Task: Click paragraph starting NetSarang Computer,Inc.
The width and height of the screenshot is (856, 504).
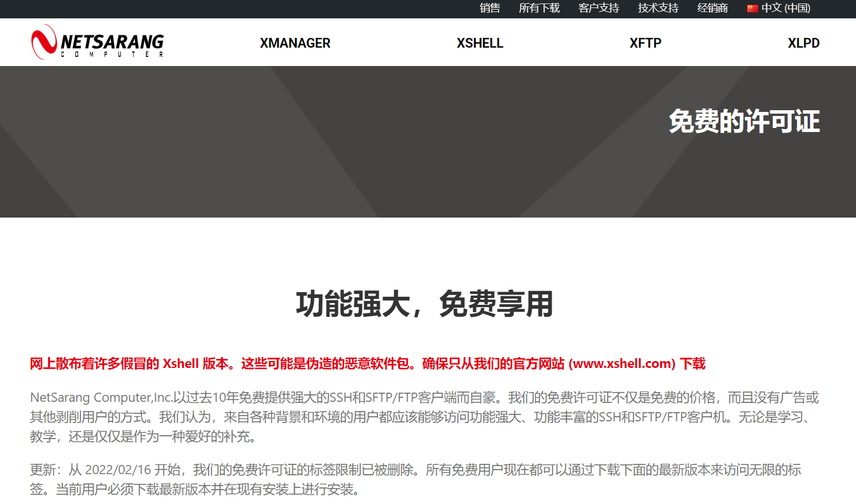Action: coord(425,417)
